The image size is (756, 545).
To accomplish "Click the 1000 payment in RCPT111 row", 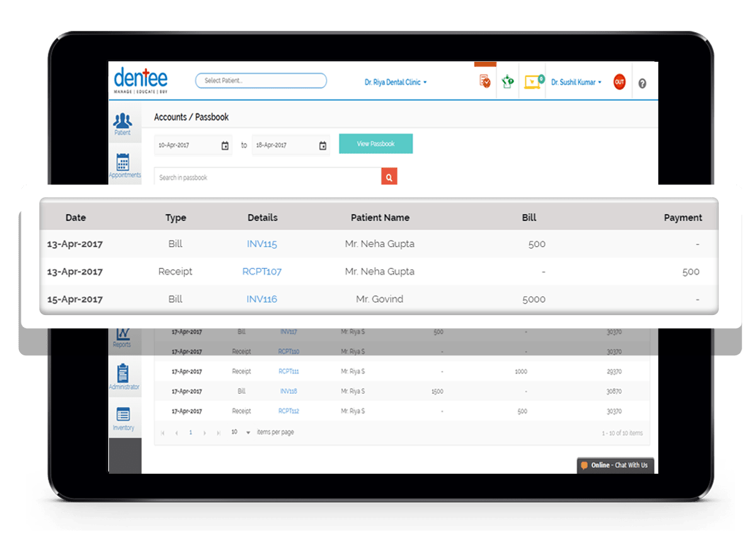I will pos(521,372).
